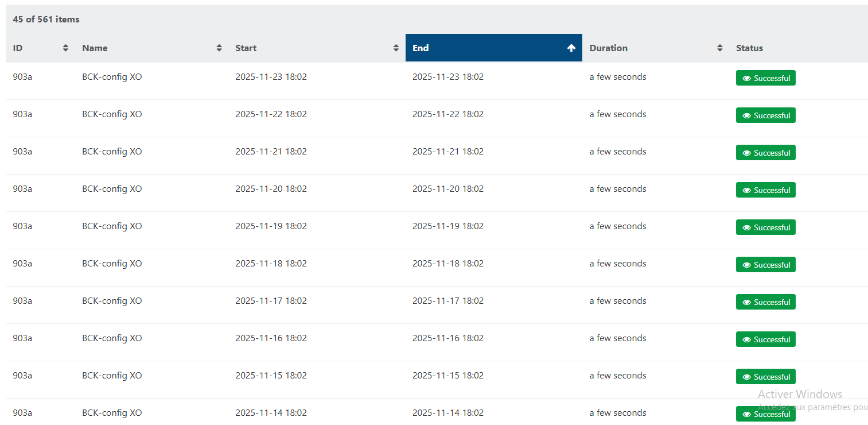Screen dimensions: 868x425
Task: View Successful log of 2025-11-15 backup
Action: (x=765, y=377)
